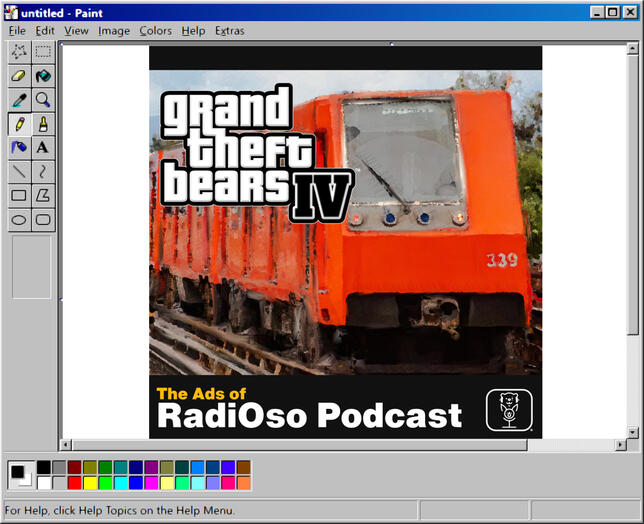Viewport: 644px width, 524px height.
Task: Choose the Eraser tool
Action: pos(19,76)
